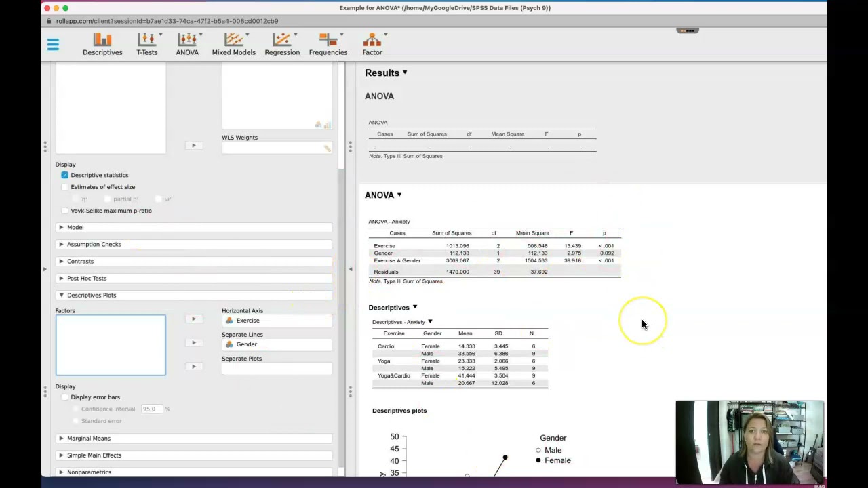Open the hamburger main menu
Viewport: 868px width, 488px height.
click(x=53, y=45)
